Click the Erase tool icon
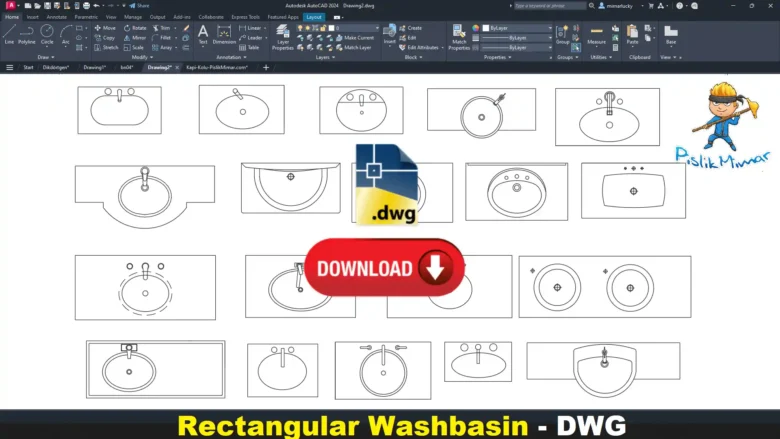This screenshot has width=780, height=439. click(x=186, y=28)
